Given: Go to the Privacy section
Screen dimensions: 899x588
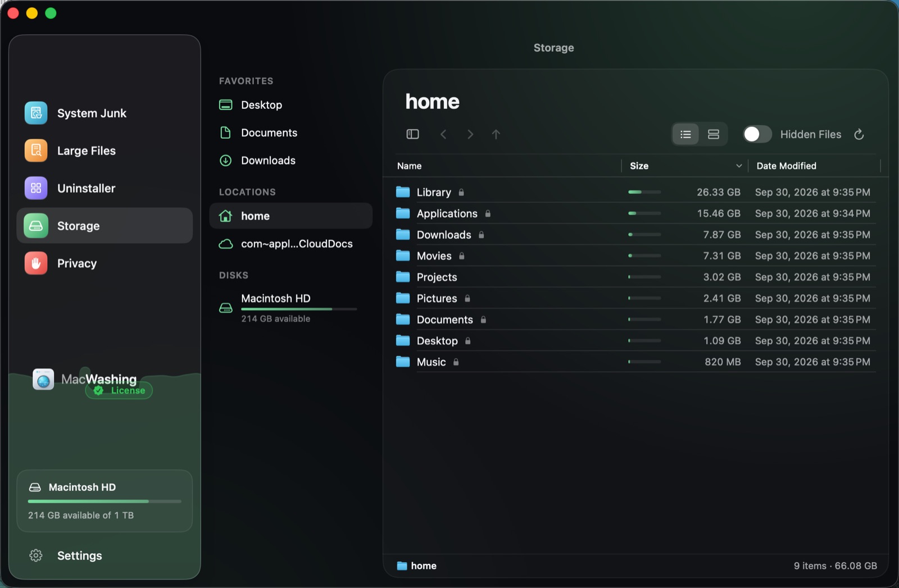Looking at the screenshot, I should pos(105,263).
